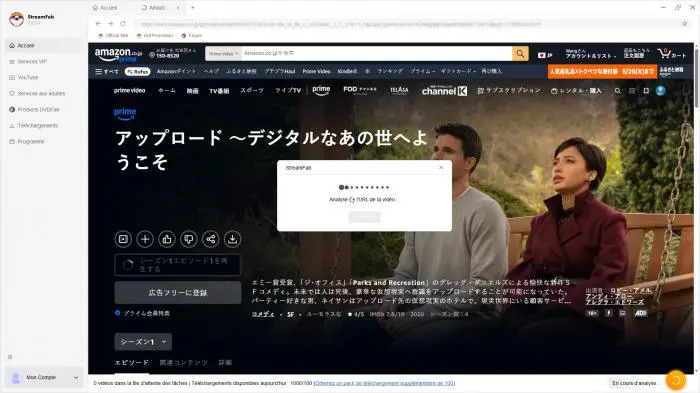Open the JP language selector

tap(545, 55)
